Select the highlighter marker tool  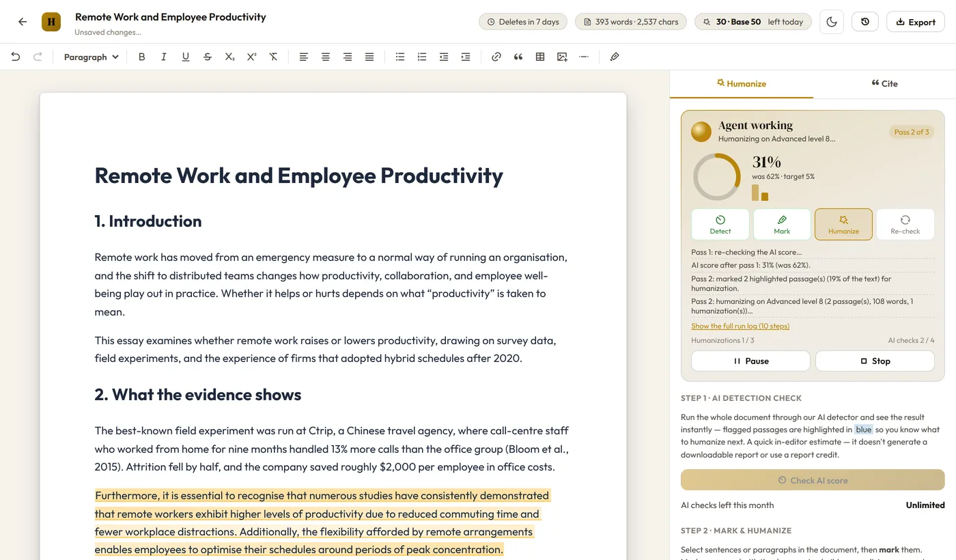tap(615, 57)
